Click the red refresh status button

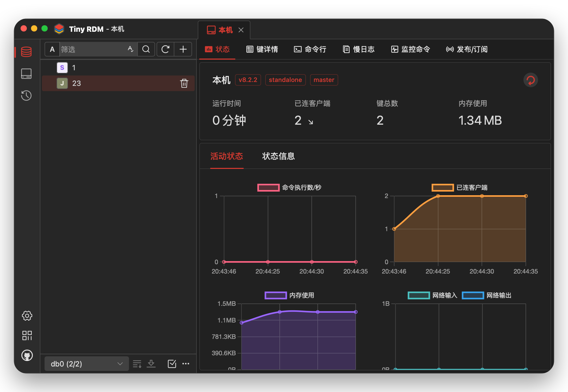coord(530,80)
